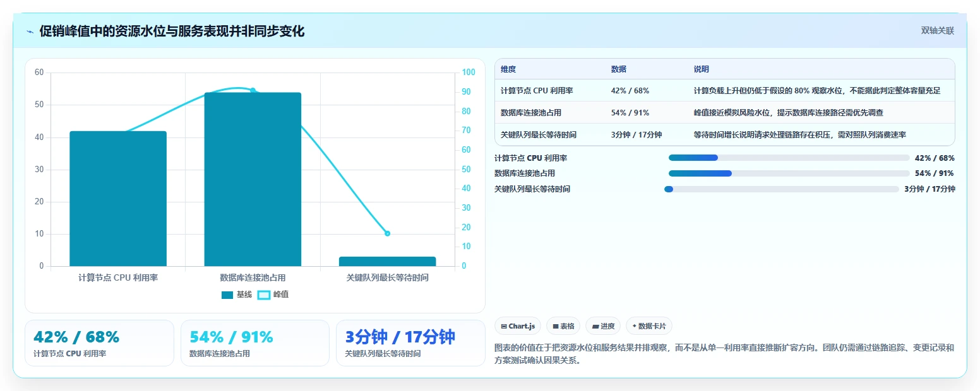
Task: Click the 双轴关联 label in header
Action: click(937, 31)
